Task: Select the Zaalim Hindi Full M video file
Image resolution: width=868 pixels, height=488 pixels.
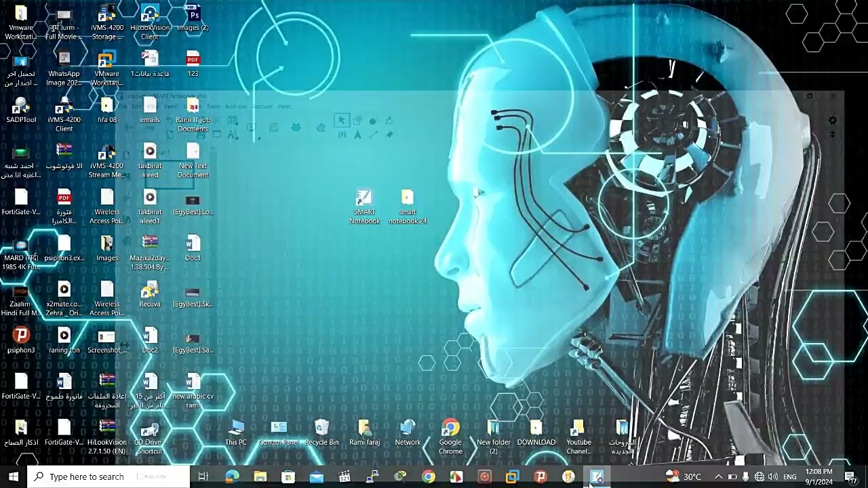Action: coord(21,299)
